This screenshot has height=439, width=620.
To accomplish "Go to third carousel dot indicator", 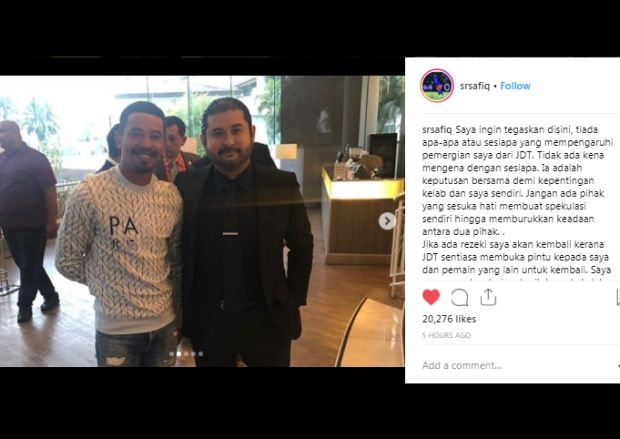I will tap(186, 354).
